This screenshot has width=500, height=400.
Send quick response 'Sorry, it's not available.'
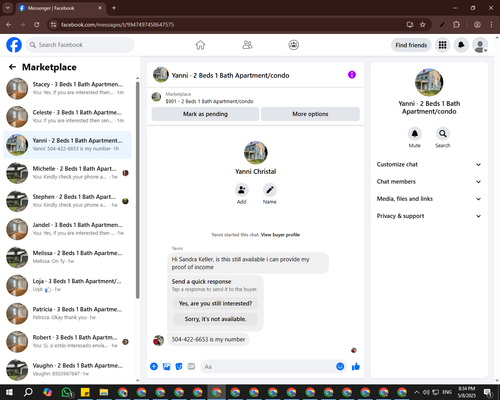point(215,319)
